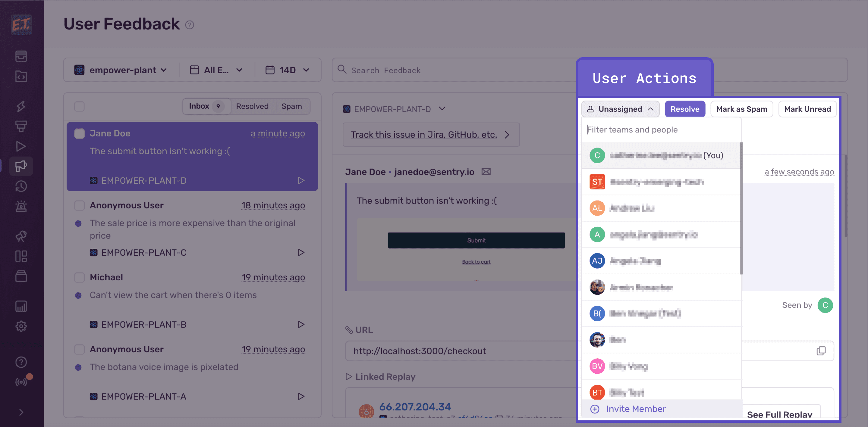
Task: Open the Issues panel from the sidebar
Action: pos(21,56)
